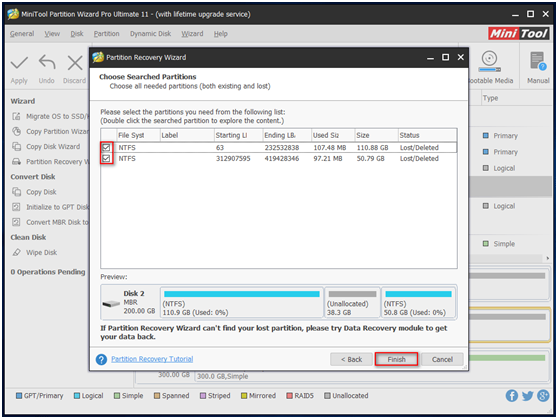Uncheck the 110.88 GB NTFS partition checkbox

[x=106, y=147]
